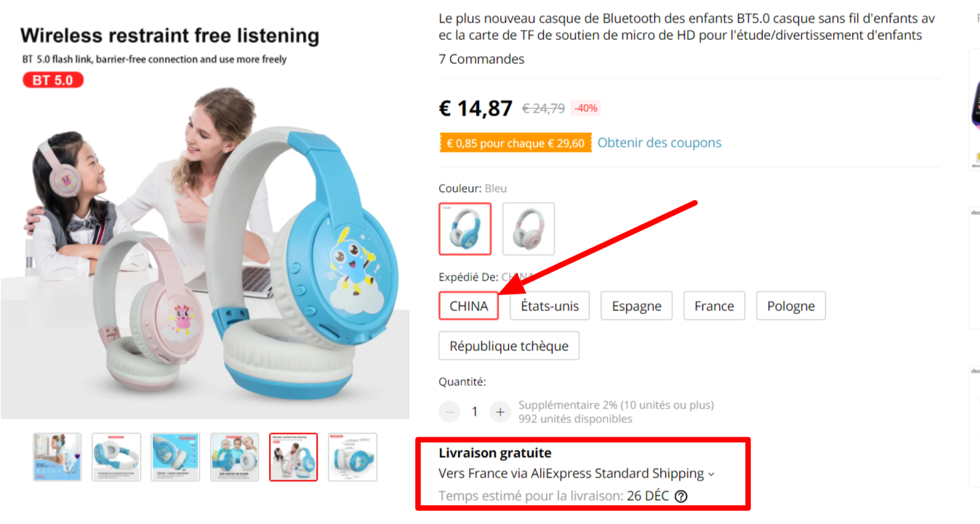980x524 pixels.
Task: Increase quantity with the plus button
Action: pos(499,412)
